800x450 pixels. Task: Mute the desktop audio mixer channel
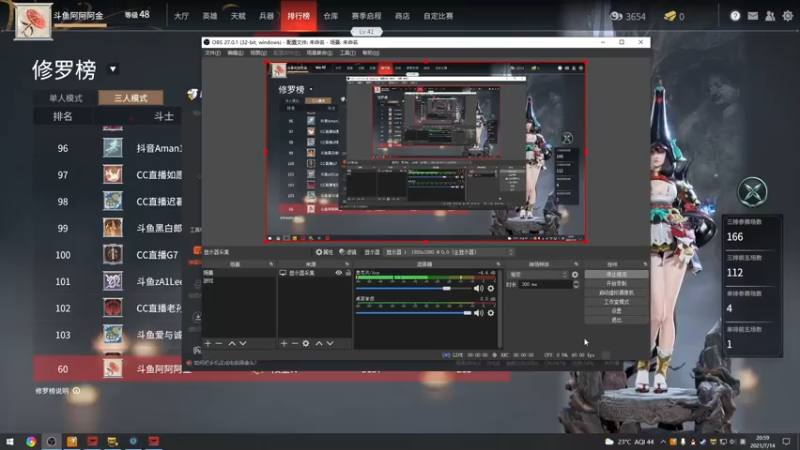pyautogui.click(x=478, y=313)
